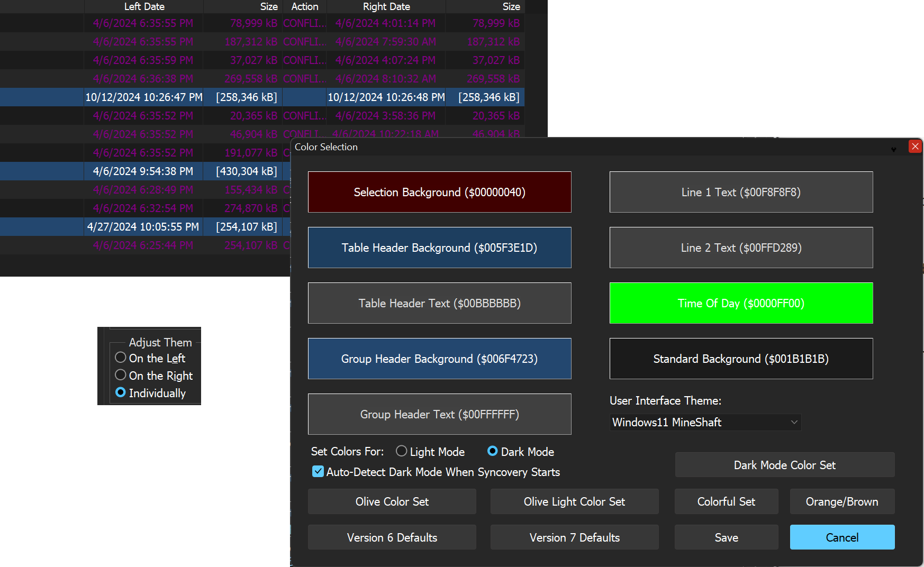Edit the Standard Background color

click(741, 359)
